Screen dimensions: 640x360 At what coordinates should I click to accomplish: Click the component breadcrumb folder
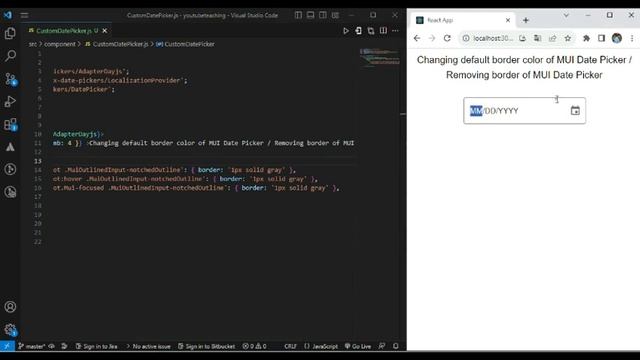pos(60,44)
